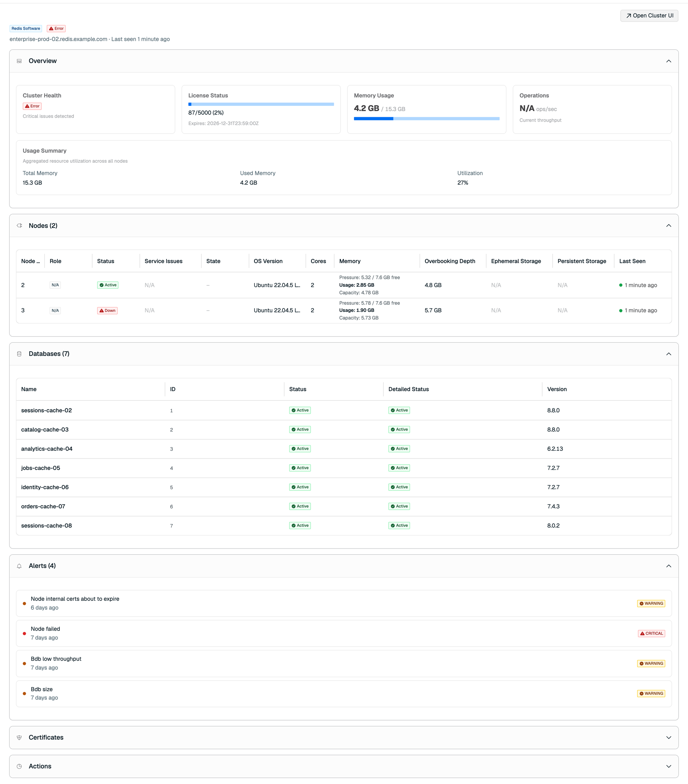Image resolution: width=688 pixels, height=784 pixels.
Task: Select the Node internal certs about to expire alert
Action: [75, 599]
